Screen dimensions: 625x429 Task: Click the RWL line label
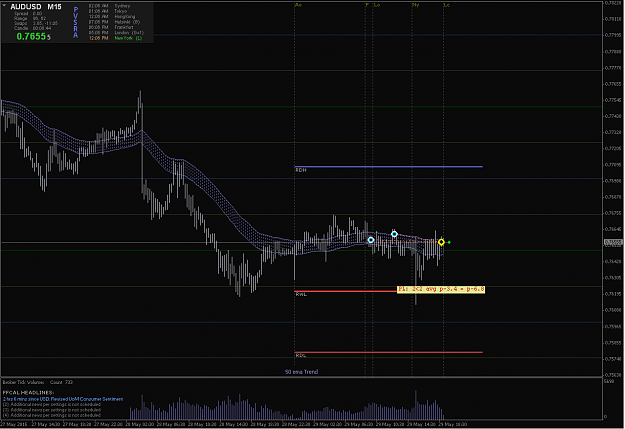pos(301,295)
